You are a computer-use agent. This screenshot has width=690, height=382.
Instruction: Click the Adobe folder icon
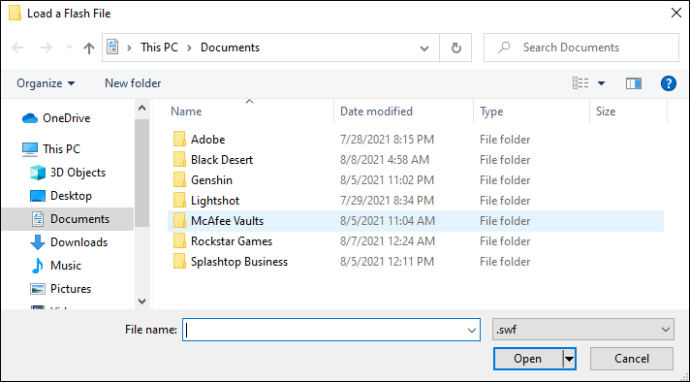(179, 139)
